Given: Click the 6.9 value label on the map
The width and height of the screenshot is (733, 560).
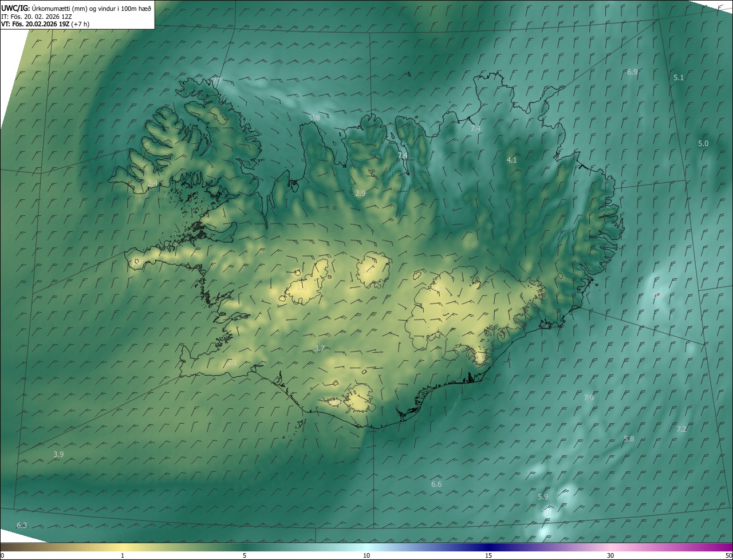Looking at the screenshot, I should [632, 72].
